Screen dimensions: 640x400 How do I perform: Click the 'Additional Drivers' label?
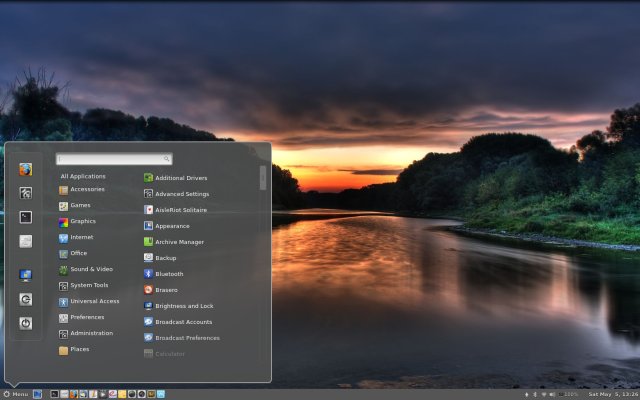tap(181, 178)
